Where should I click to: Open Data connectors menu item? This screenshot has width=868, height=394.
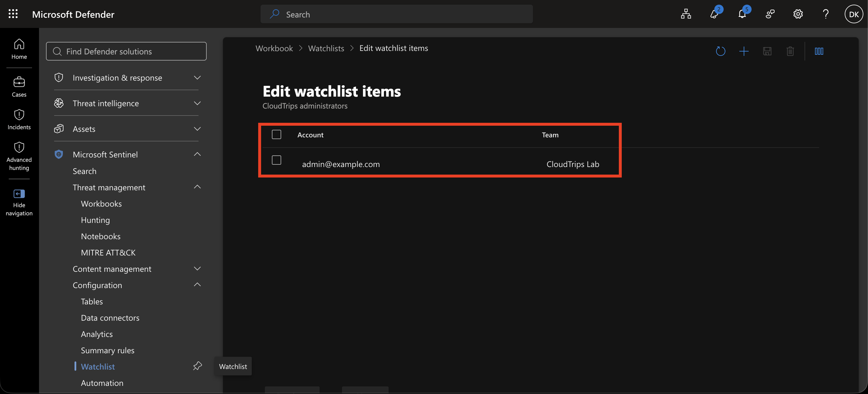point(110,317)
